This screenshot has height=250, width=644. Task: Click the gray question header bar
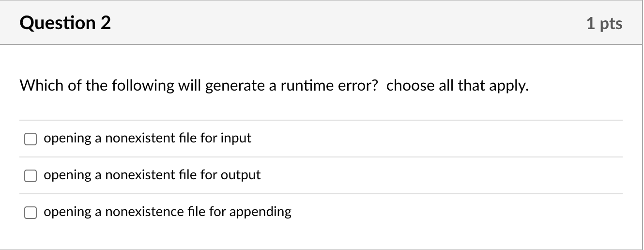click(x=322, y=23)
